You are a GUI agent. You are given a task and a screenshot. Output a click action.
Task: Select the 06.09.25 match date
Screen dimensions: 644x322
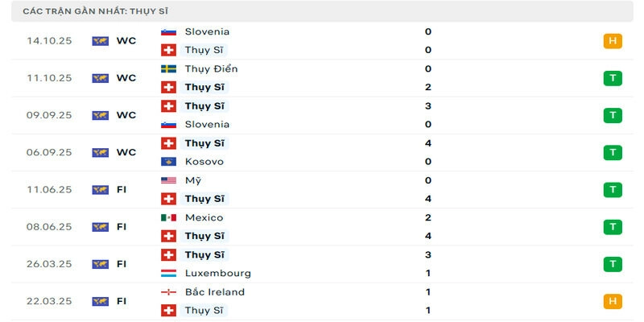pyautogui.click(x=49, y=153)
